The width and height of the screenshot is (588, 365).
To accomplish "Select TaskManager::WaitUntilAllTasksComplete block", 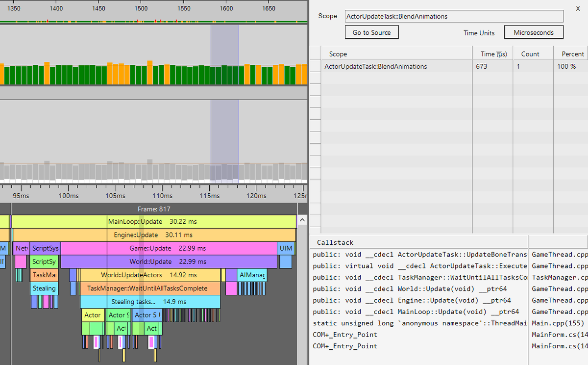I will pyautogui.click(x=150, y=288).
